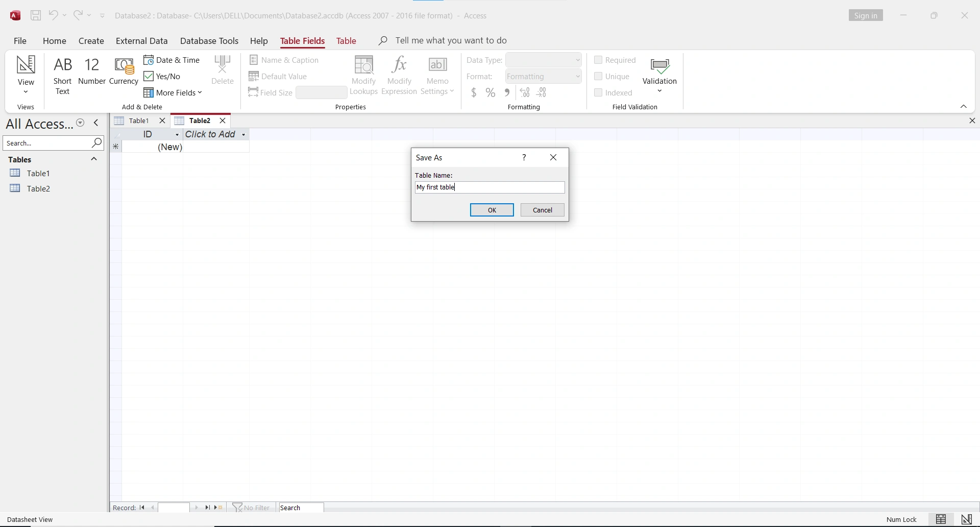Open the Save As dialog help icon

tap(524, 158)
